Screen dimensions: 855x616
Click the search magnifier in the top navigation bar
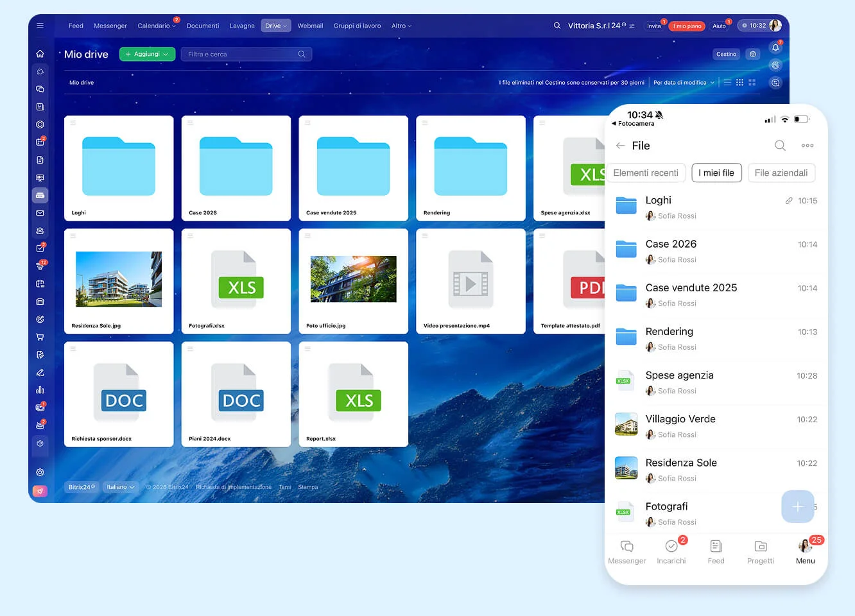pos(556,26)
